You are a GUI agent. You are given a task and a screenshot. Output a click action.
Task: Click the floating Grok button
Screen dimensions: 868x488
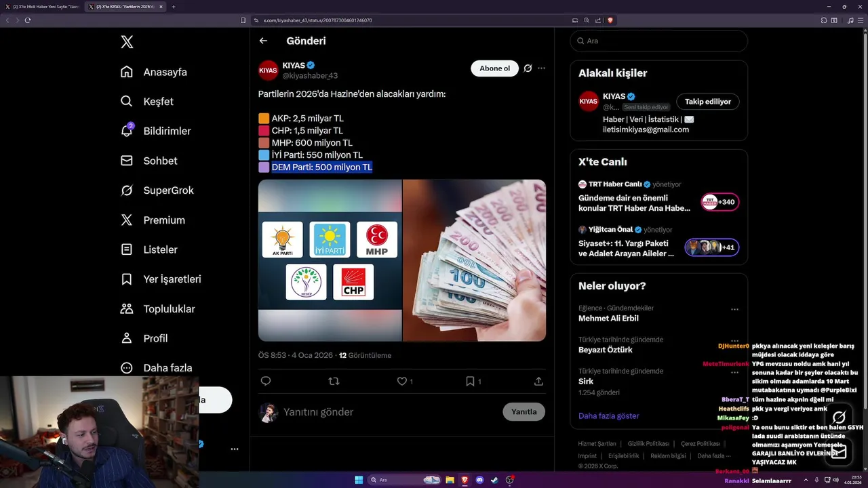click(x=839, y=417)
